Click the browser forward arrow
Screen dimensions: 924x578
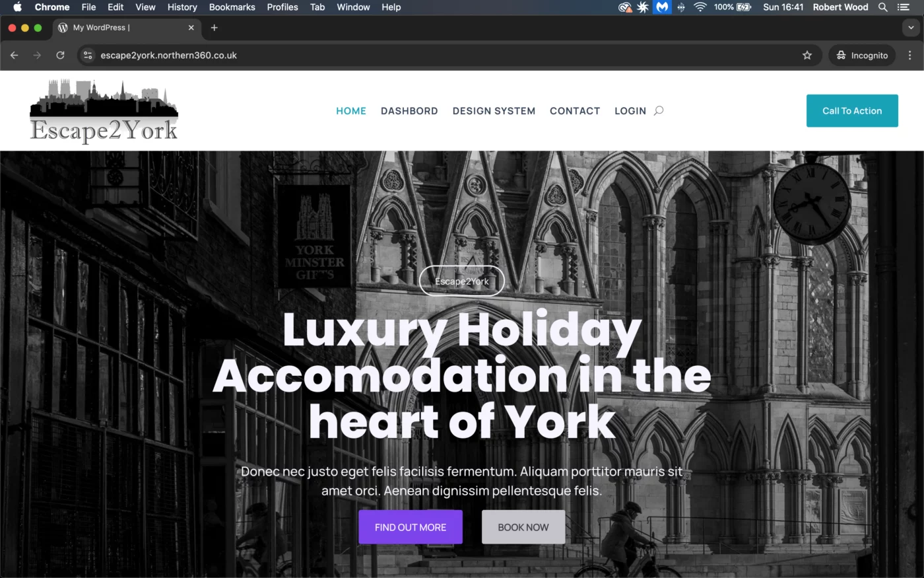(37, 55)
